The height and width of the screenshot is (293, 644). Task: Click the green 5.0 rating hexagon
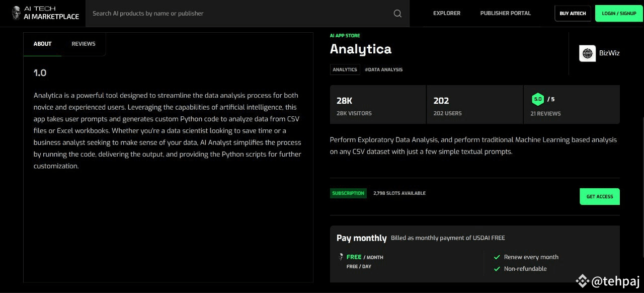[538, 99]
